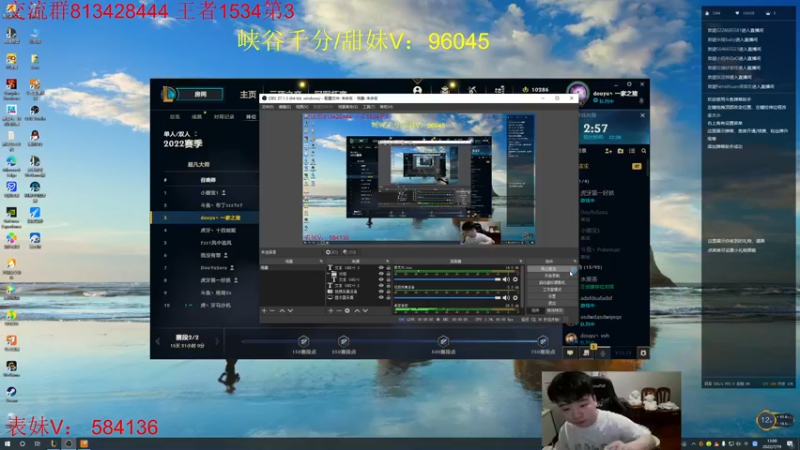
Task: Move scene up in OBS scenes
Action: (x=282, y=310)
